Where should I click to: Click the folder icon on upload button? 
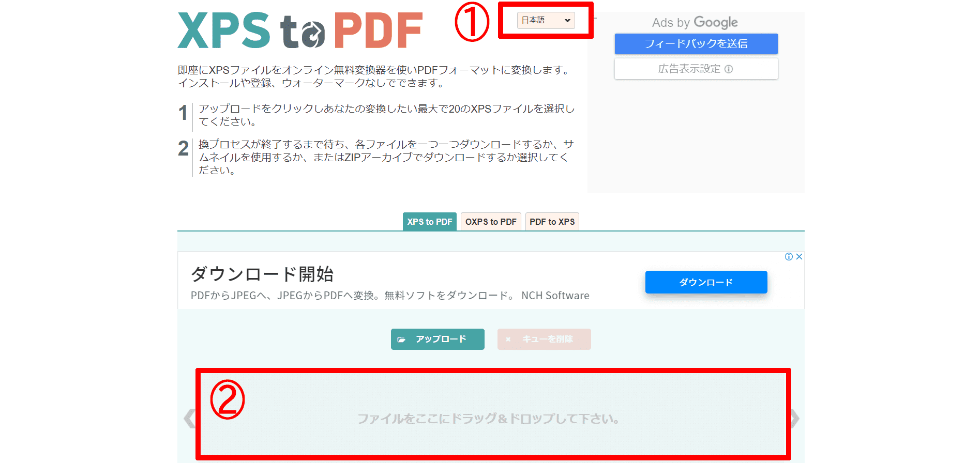(x=401, y=339)
